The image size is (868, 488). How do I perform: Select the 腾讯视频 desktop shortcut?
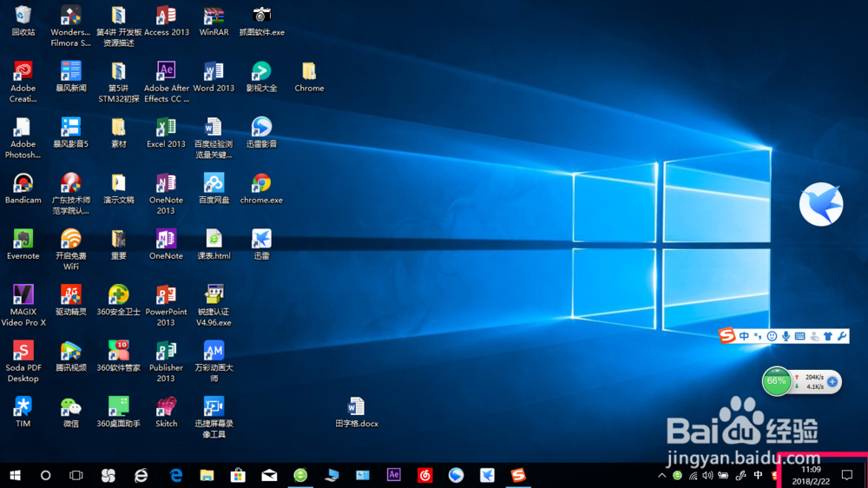pos(71,356)
